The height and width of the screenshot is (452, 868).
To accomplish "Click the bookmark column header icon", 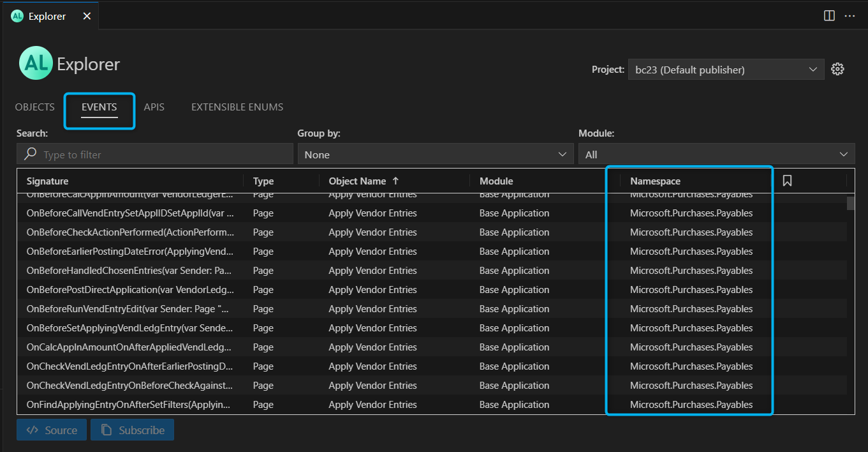I will tap(787, 181).
